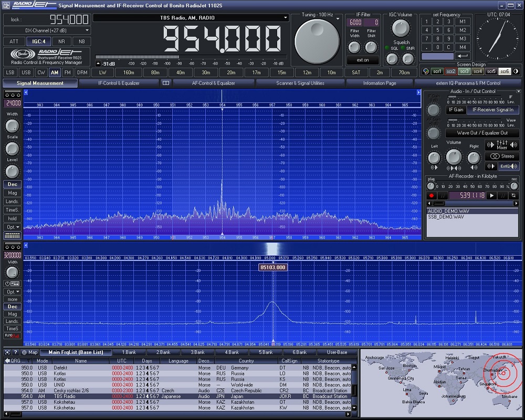The image size is (525, 420).
Task: Pause recording next to the record button
Action: pos(442,196)
